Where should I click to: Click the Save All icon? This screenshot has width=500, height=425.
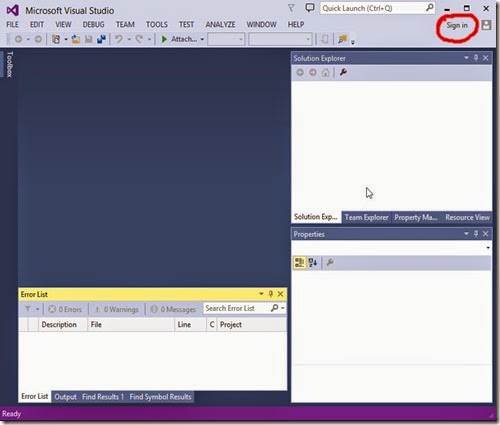[x=101, y=39]
